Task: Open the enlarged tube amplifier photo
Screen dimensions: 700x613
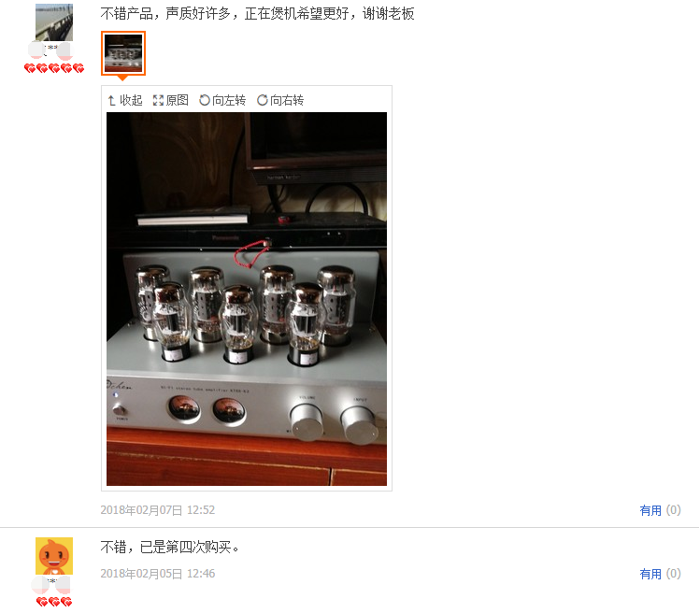Action: (x=247, y=299)
